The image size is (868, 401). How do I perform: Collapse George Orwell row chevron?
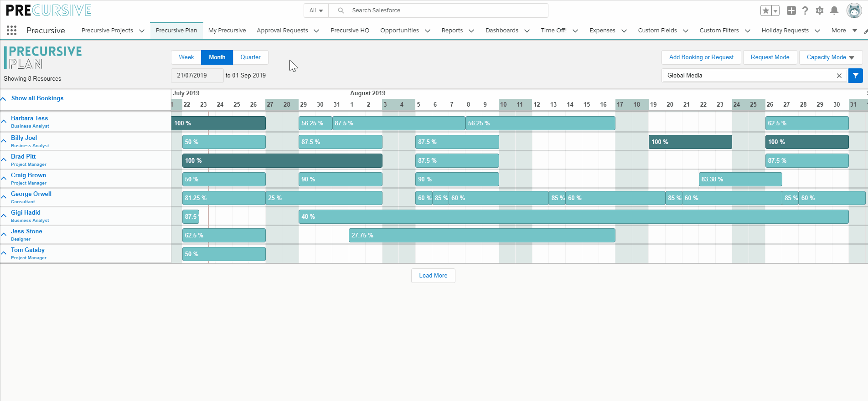(x=4, y=197)
